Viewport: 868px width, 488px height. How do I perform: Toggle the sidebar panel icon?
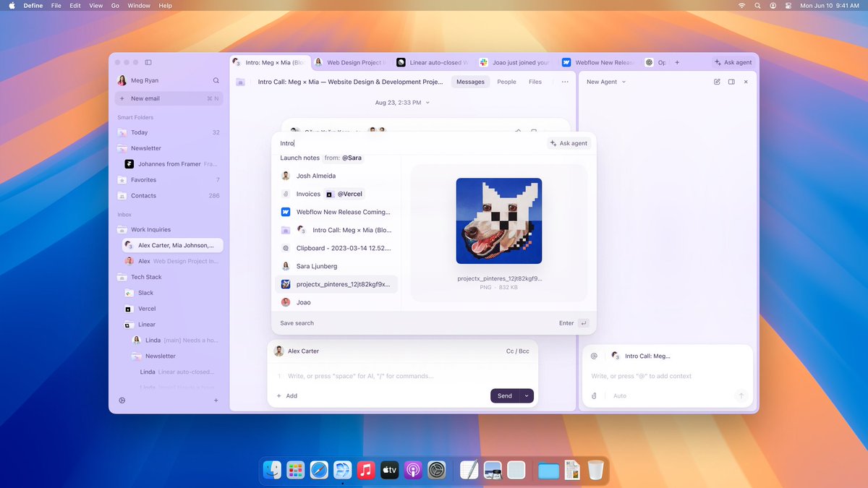click(x=148, y=63)
